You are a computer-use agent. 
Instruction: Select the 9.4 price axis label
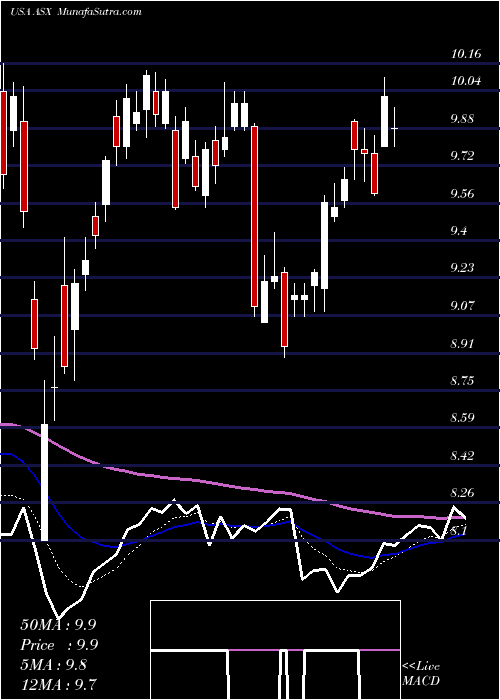pos(459,231)
